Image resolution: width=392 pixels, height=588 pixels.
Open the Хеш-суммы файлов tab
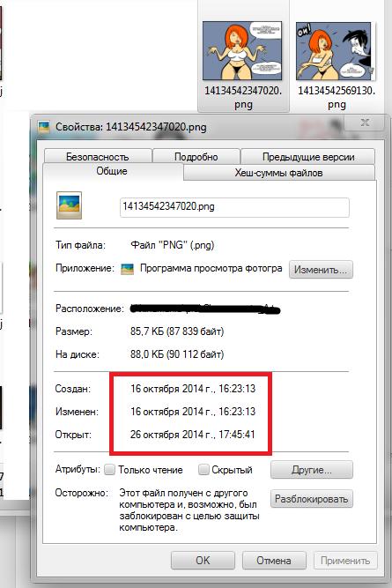pos(279,173)
